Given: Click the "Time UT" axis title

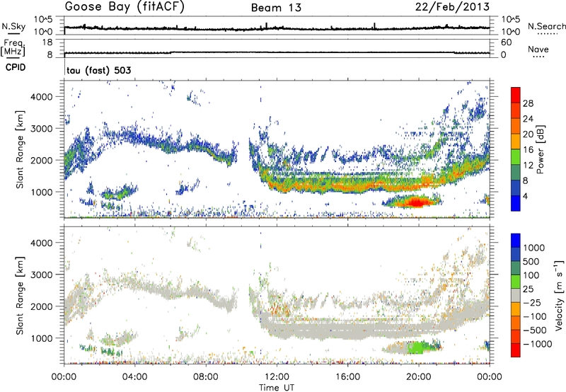Looking at the screenshot, I should [x=277, y=388].
